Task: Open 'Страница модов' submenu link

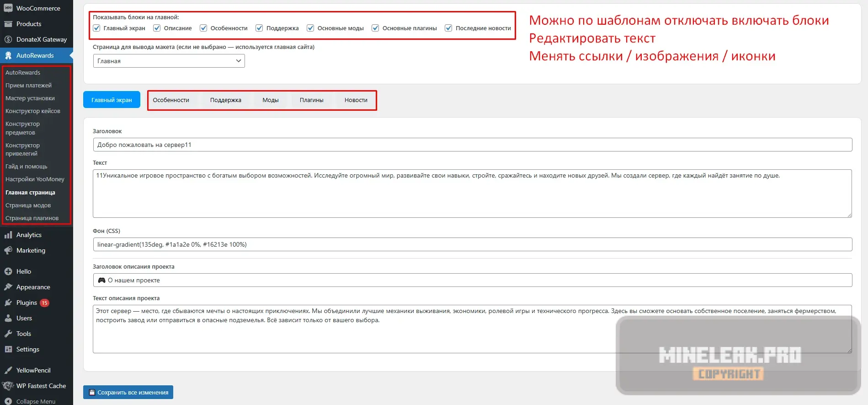Action: point(28,205)
